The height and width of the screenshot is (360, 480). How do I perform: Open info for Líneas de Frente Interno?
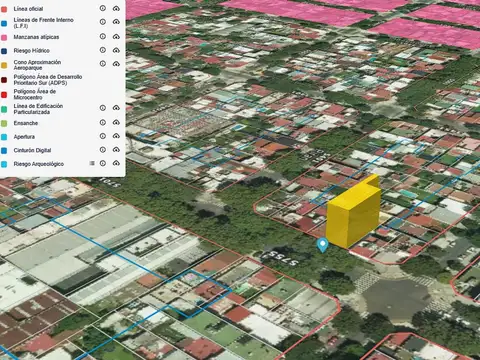pyautogui.click(x=103, y=22)
